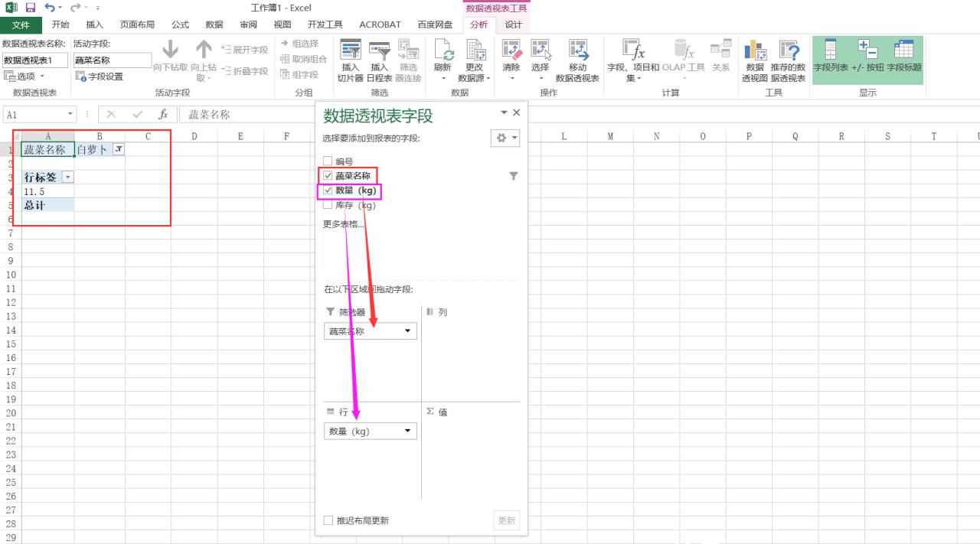
Task: Click Ungroup (取消组合)
Action: click(x=304, y=59)
